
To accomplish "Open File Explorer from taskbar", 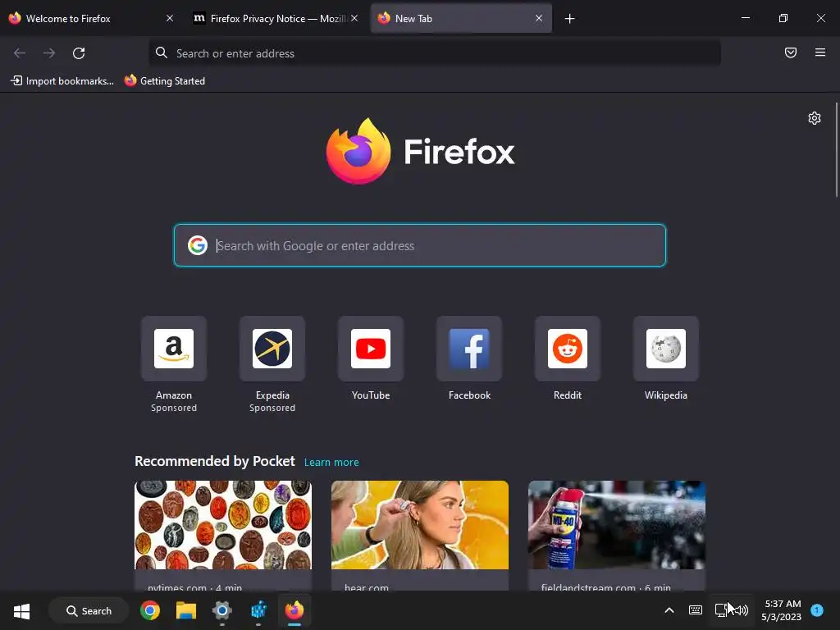I will 186,610.
